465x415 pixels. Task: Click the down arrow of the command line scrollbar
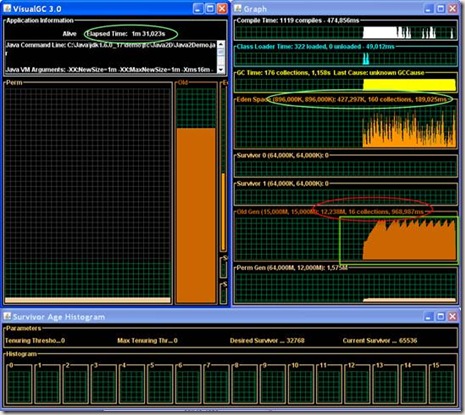(221, 69)
